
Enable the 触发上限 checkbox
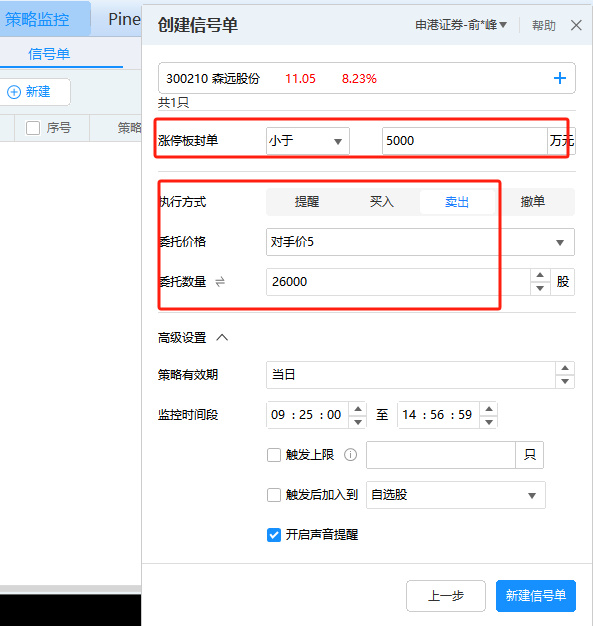coord(274,455)
